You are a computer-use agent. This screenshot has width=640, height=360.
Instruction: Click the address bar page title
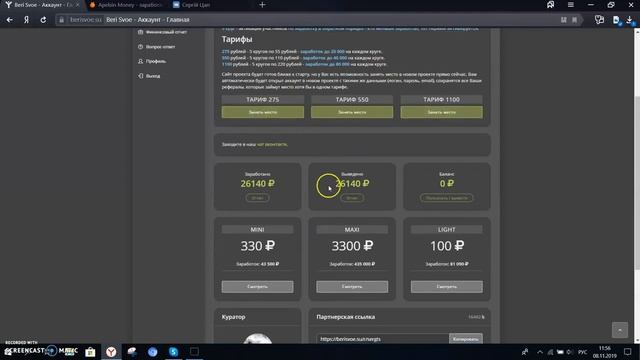(x=148, y=20)
